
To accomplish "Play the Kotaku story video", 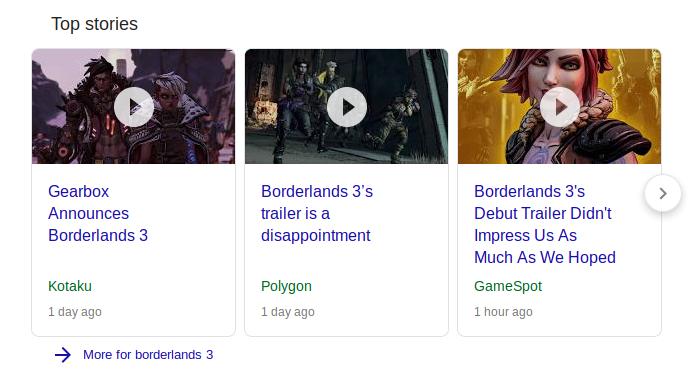I will (134, 107).
